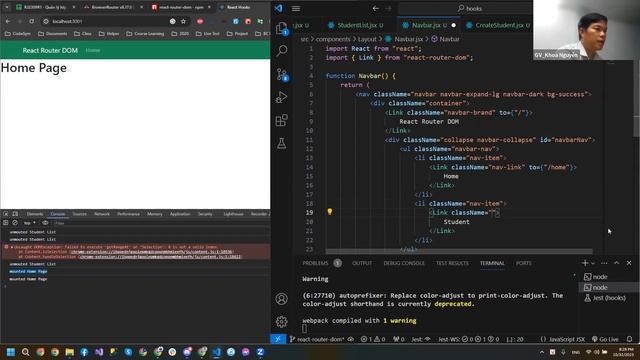Go back with the VS Code navigation arrow

tap(376, 8)
